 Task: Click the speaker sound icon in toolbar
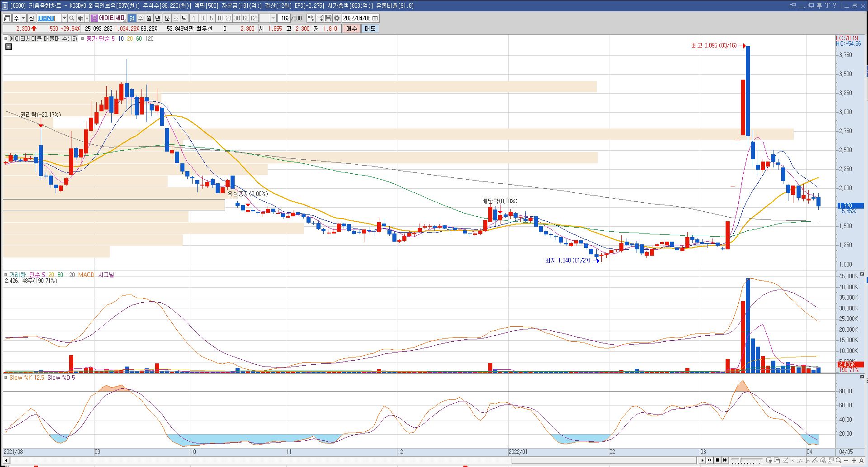(x=80, y=18)
